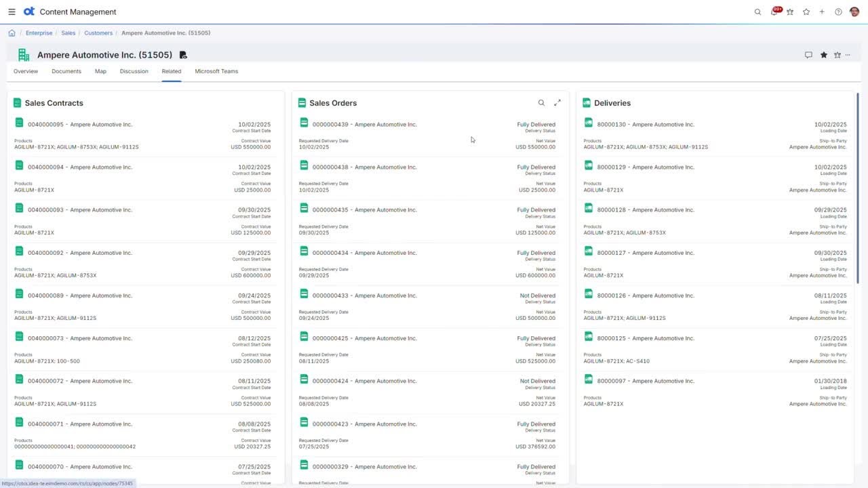The height and width of the screenshot is (488, 868).
Task: Click contract value USD 550000.00 in Sales Contracts
Action: pos(251,147)
